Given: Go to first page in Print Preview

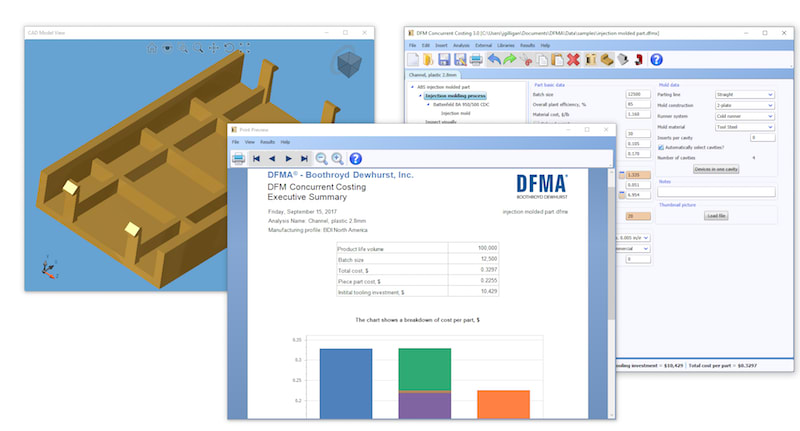Looking at the screenshot, I should click(x=256, y=159).
